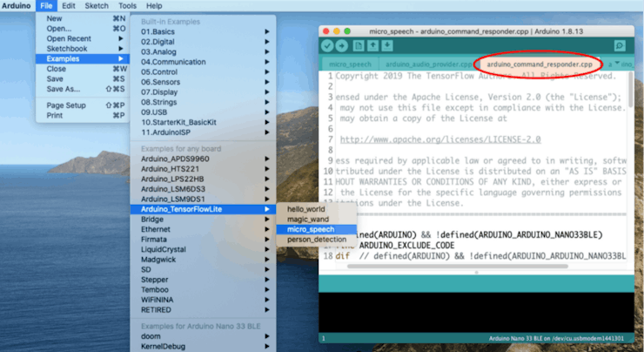Screen dimensions: 644x352
Task: Open the hello_world example
Action: [316, 209]
